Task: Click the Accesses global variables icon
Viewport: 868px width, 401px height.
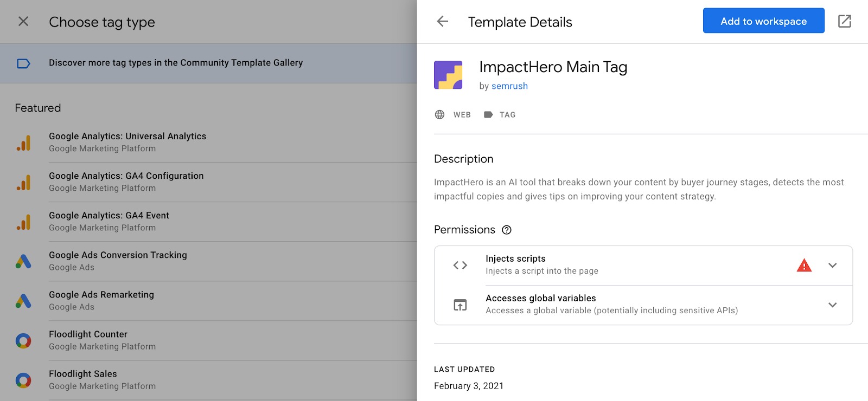Action: pyautogui.click(x=460, y=305)
